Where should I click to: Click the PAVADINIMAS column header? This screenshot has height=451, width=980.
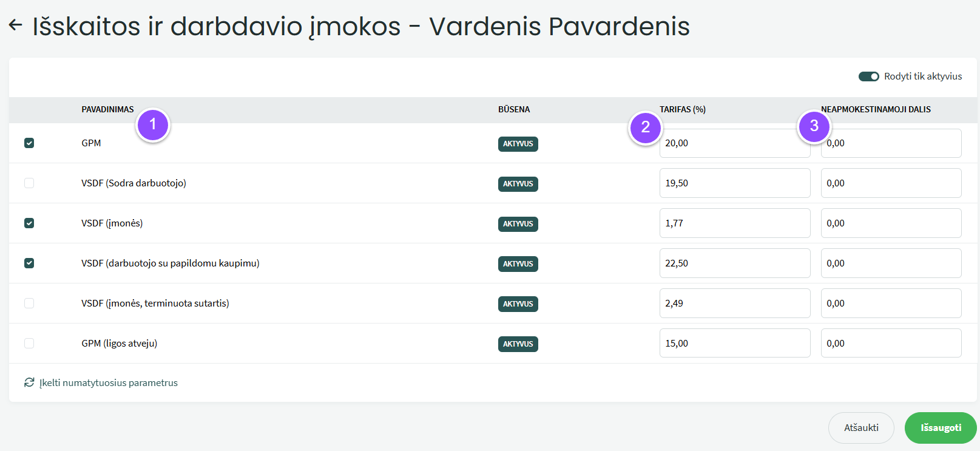click(107, 110)
